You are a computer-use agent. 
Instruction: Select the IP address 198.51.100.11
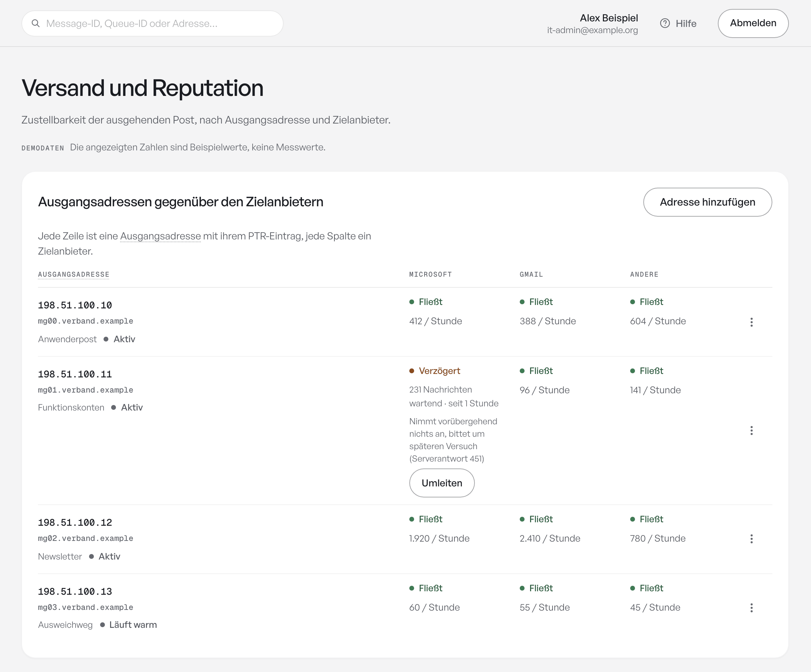click(75, 374)
